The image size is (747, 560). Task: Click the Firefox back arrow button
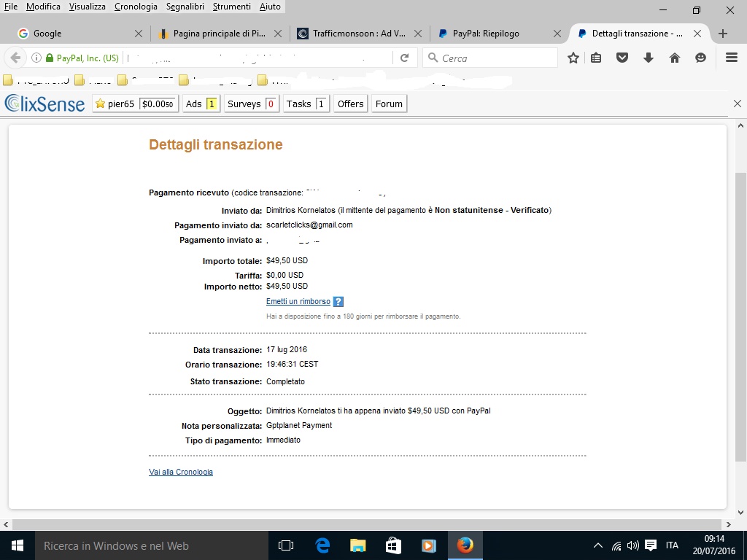tap(15, 58)
